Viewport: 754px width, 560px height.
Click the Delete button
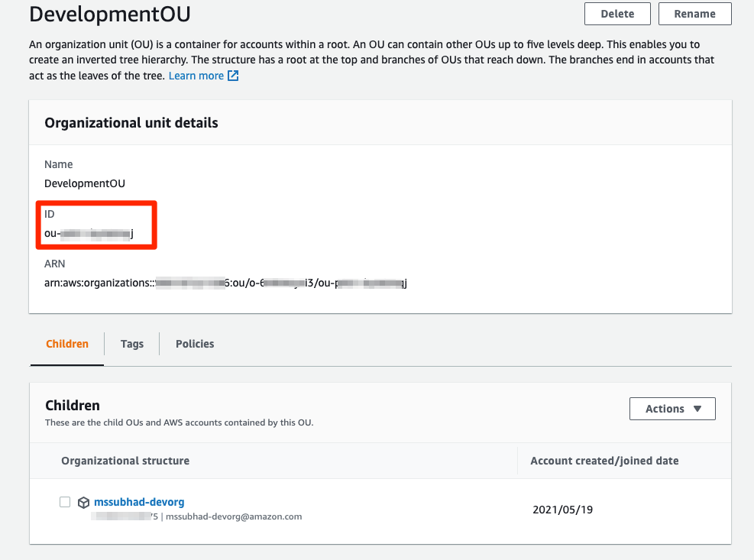[617, 14]
